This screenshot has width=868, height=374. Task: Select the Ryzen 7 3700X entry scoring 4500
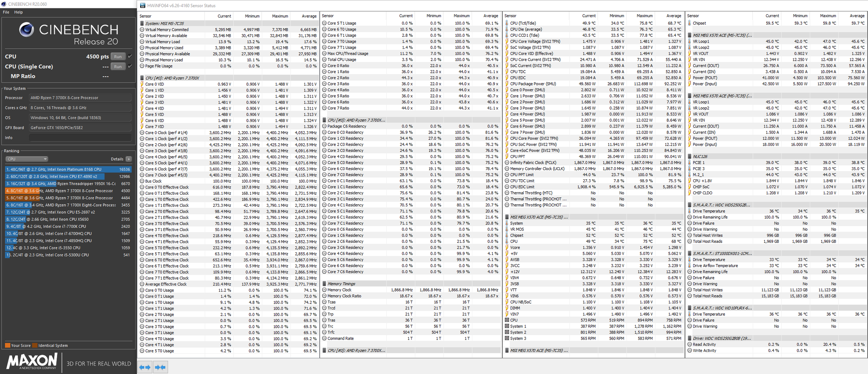(x=68, y=191)
